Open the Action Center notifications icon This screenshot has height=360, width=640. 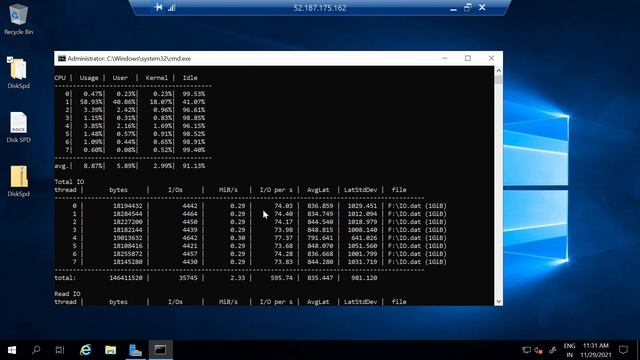(623, 350)
